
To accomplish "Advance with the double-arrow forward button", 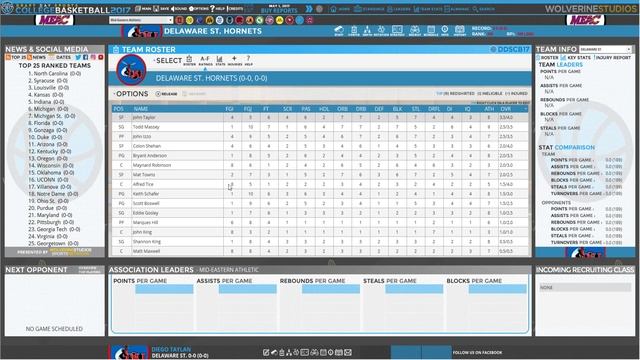I will pos(309,9).
